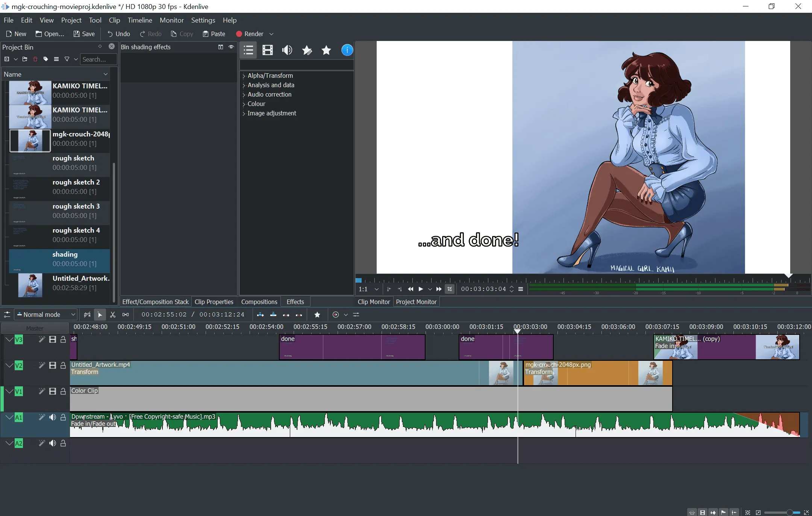812x516 pixels.
Task: Lock the V2 video track
Action: click(63, 366)
